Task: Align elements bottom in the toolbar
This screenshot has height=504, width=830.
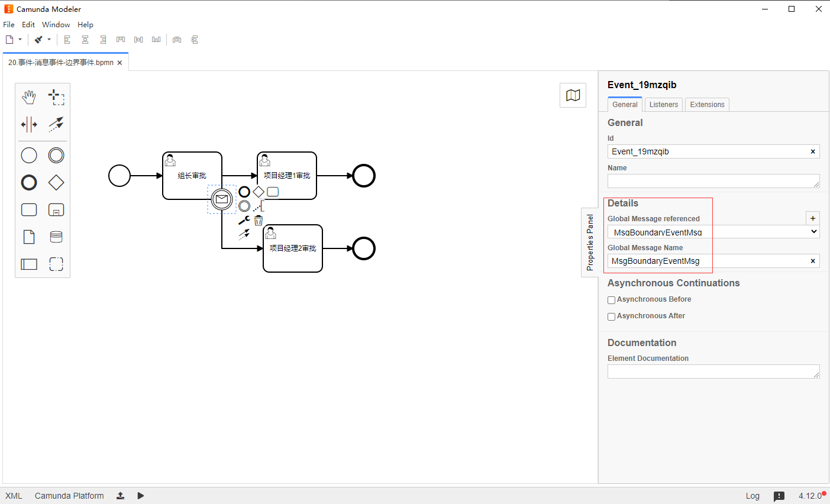Action: click(156, 40)
